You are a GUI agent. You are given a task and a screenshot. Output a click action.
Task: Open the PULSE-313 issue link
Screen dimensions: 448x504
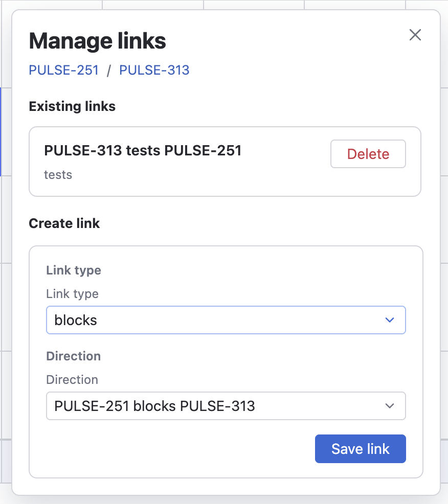tap(154, 70)
